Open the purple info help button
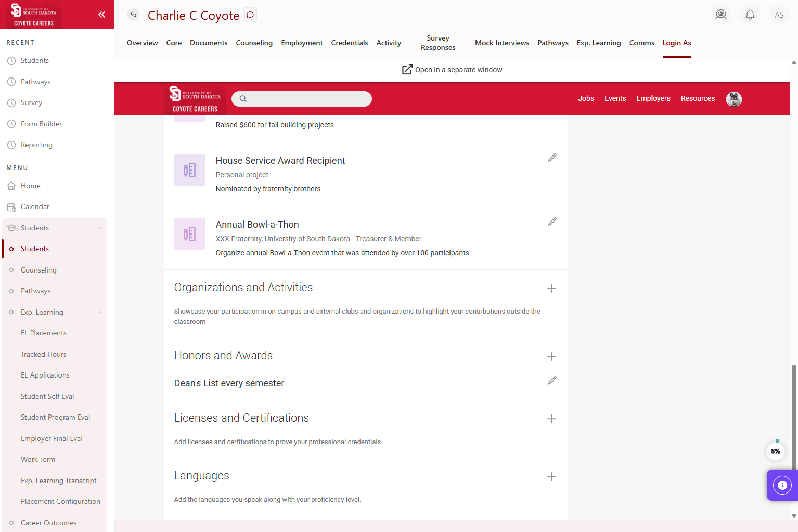 click(782, 485)
